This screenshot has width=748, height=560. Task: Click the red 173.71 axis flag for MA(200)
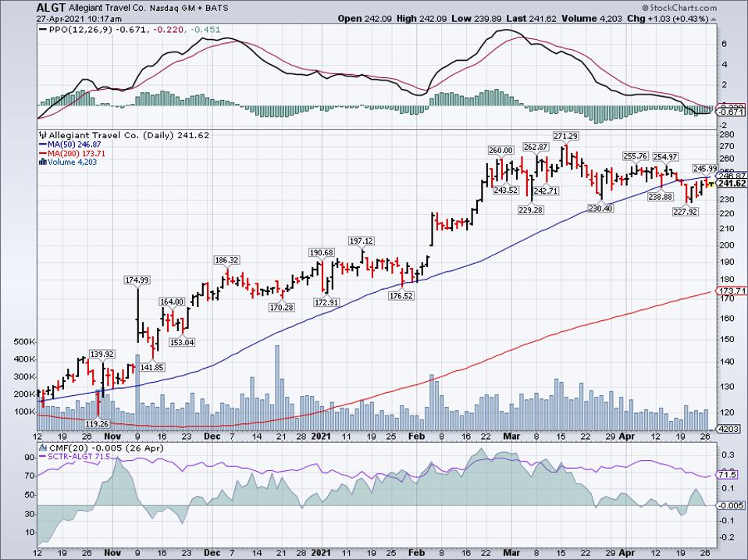click(732, 291)
